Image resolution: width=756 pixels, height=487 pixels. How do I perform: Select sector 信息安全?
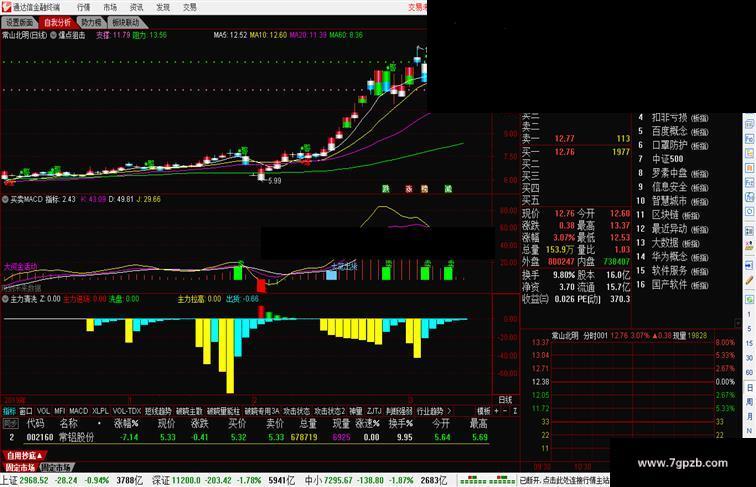click(x=680, y=187)
